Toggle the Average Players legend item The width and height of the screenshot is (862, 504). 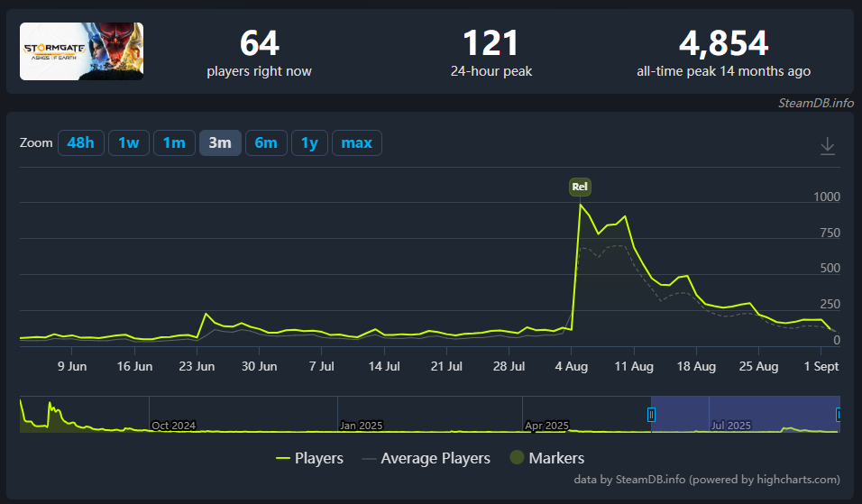426,458
